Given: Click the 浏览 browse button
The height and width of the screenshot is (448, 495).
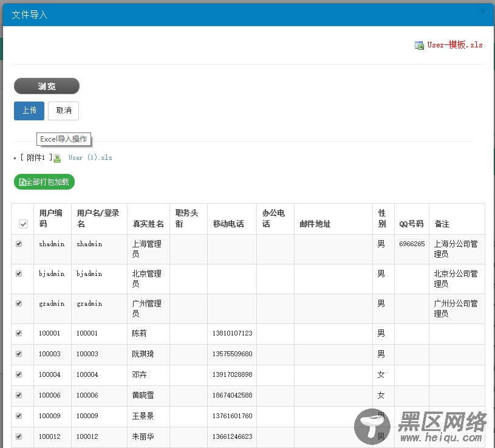Looking at the screenshot, I should tap(47, 86).
